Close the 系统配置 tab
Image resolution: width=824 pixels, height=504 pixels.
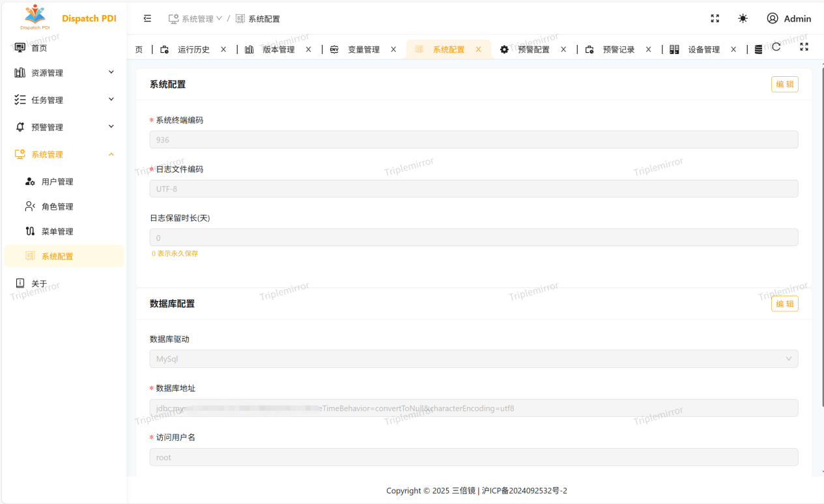[x=478, y=49]
